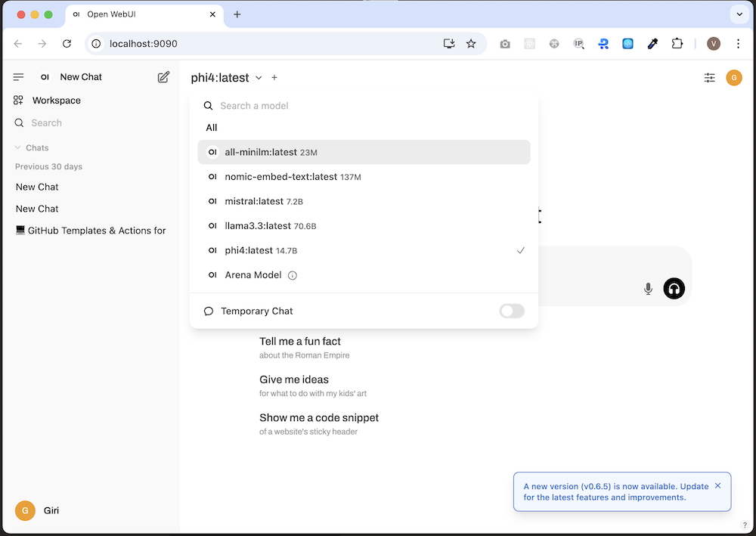
Task: Click the sidebar Search magnifier icon
Action: coord(19,123)
